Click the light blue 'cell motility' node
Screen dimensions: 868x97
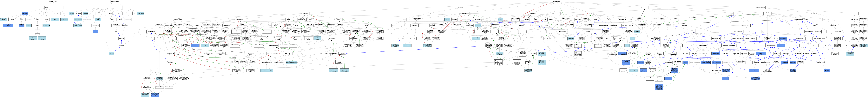click(500, 19)
